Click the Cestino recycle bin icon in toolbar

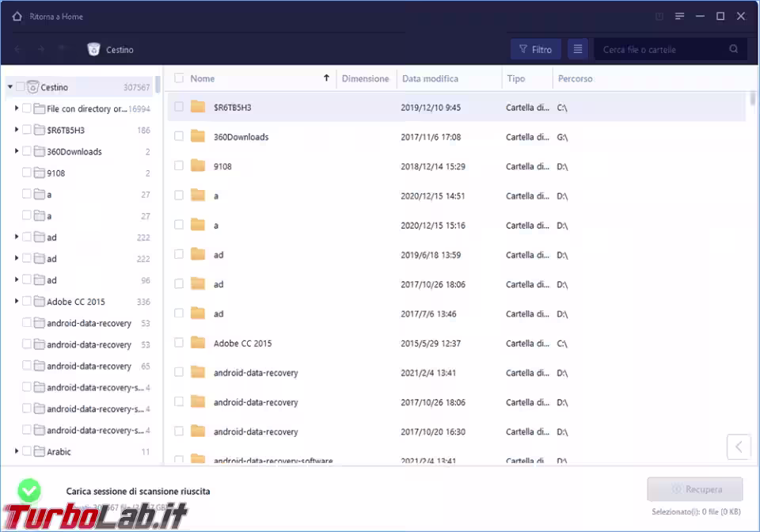(93, 49)
